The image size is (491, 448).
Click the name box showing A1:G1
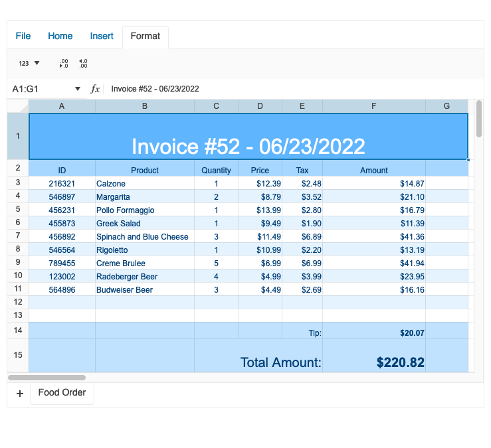tap(40, 89)
